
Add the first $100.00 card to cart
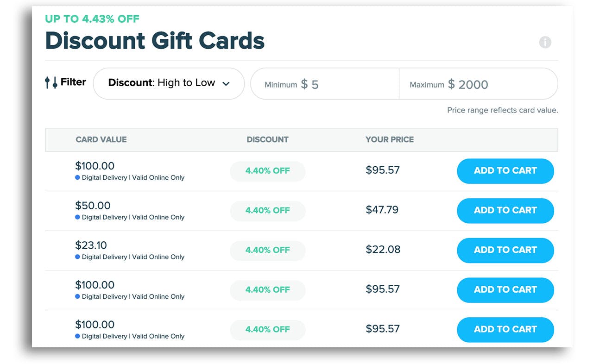click(505, 170)
